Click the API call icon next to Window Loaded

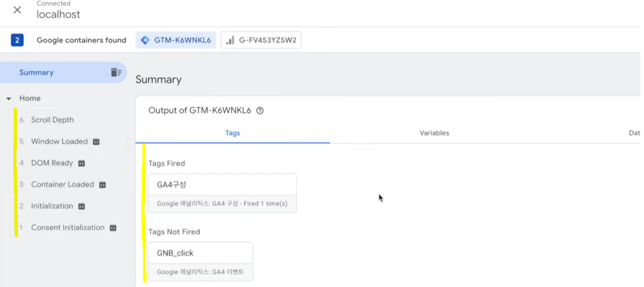pyautogui.click(x=96, y=142)
